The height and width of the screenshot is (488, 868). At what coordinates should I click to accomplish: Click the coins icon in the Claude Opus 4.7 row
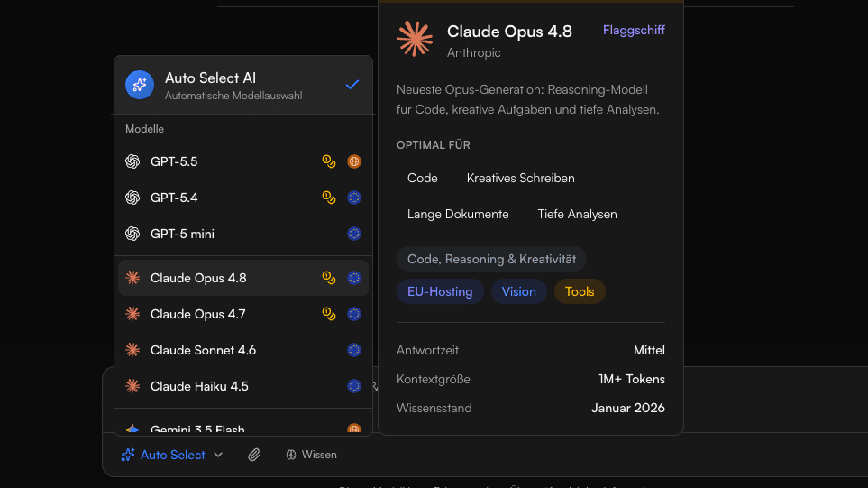point(329,314)
